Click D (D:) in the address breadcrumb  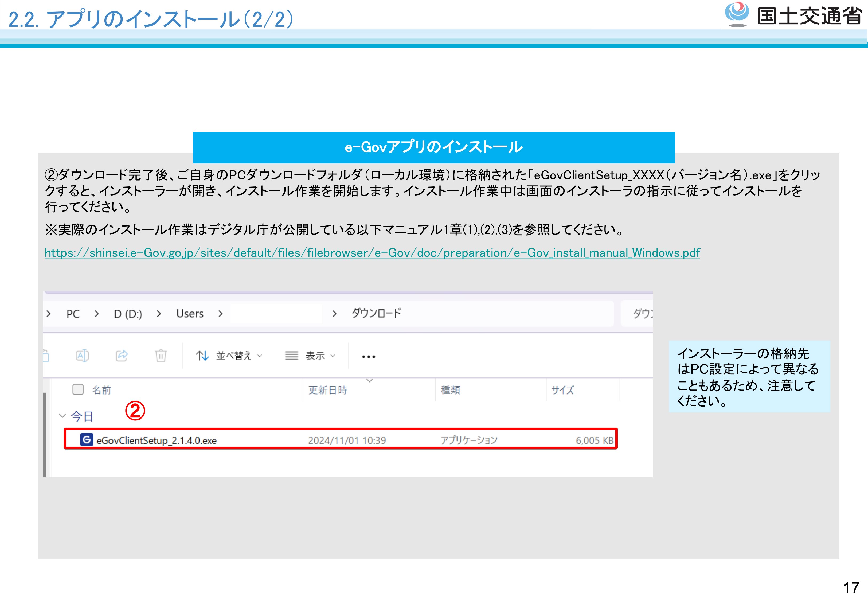(x=128, y=314)
